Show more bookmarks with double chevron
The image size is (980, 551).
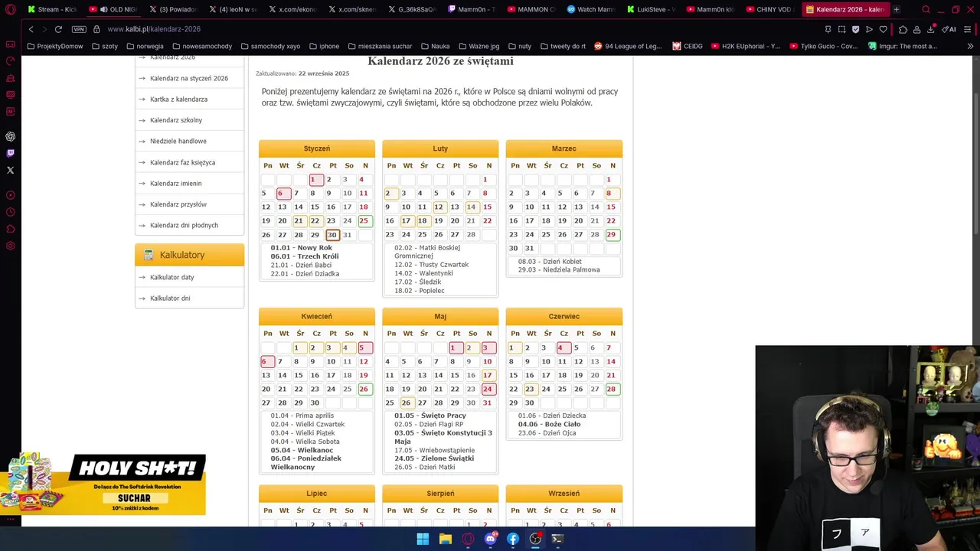pos(970,46)
